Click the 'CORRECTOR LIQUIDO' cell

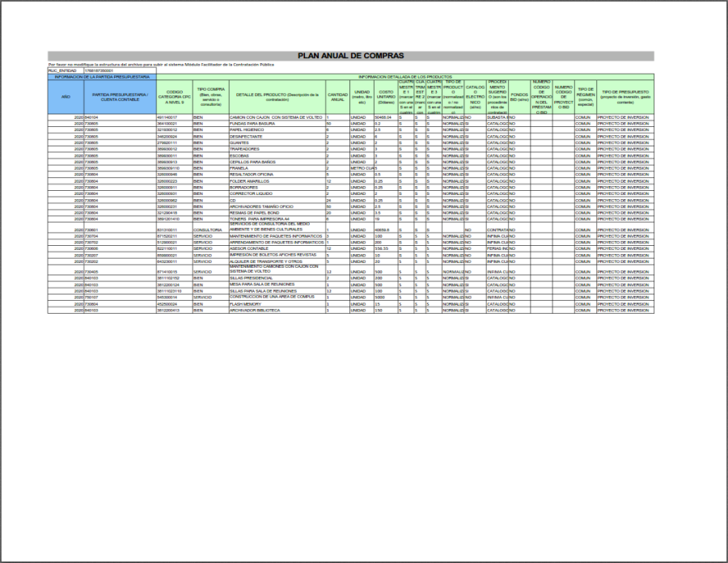coord(277,193)
